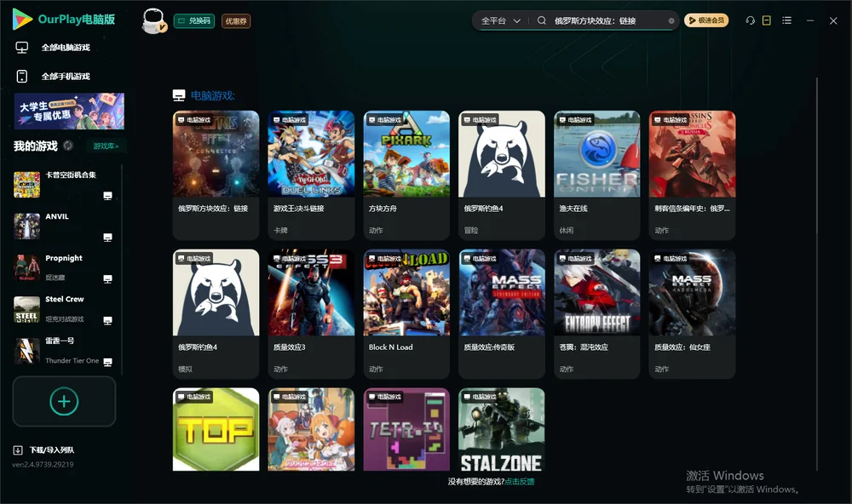
Task: Open the 大学生专属优惠 promo banner
Action: click(x=70, y=112)
